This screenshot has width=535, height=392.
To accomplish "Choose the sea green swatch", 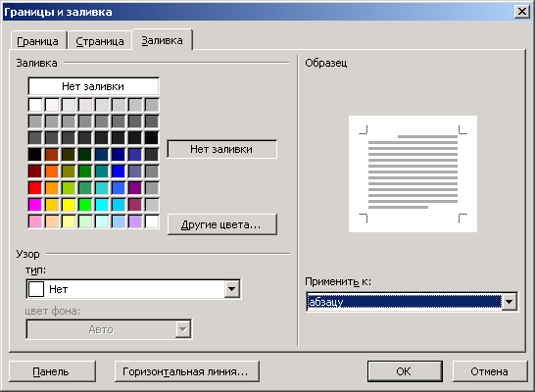I will point(85,188).
